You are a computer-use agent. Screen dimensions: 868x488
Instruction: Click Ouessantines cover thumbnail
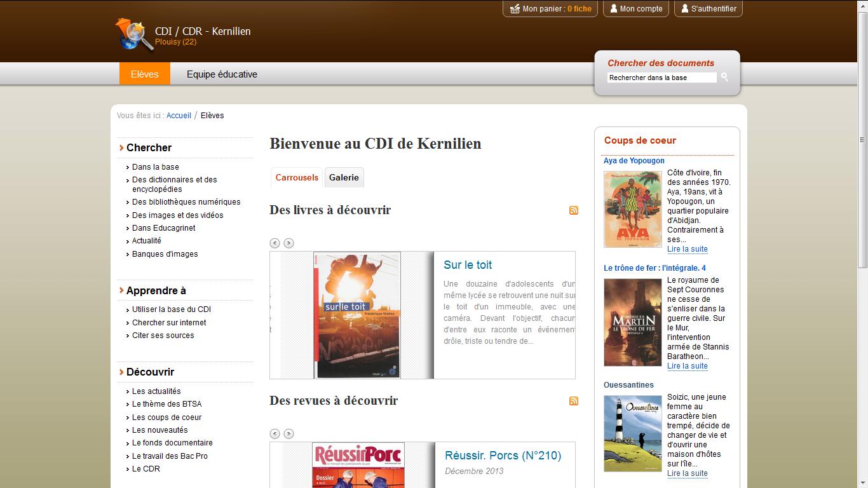pos(633,433)
